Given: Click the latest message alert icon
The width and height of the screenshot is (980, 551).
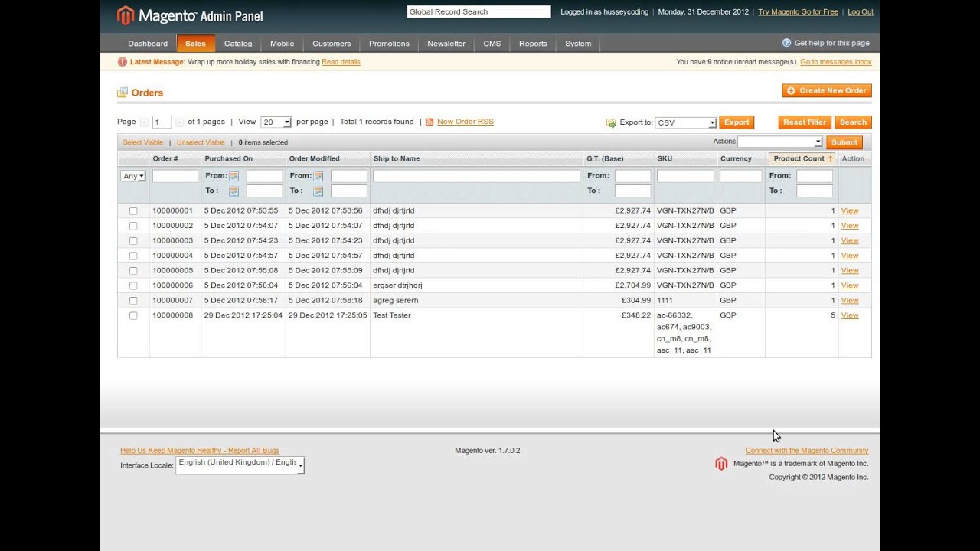Looking at the screenshot, I should (122, 62).
